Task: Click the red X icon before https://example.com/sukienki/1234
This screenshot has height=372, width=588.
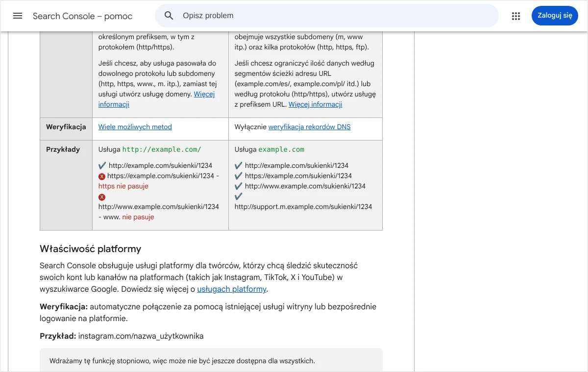Action: pyautogui.click(x=102, y=176)
